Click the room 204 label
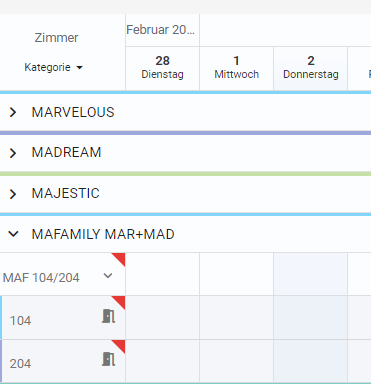This screenshot has height=384, width=371. click(20, 364)
